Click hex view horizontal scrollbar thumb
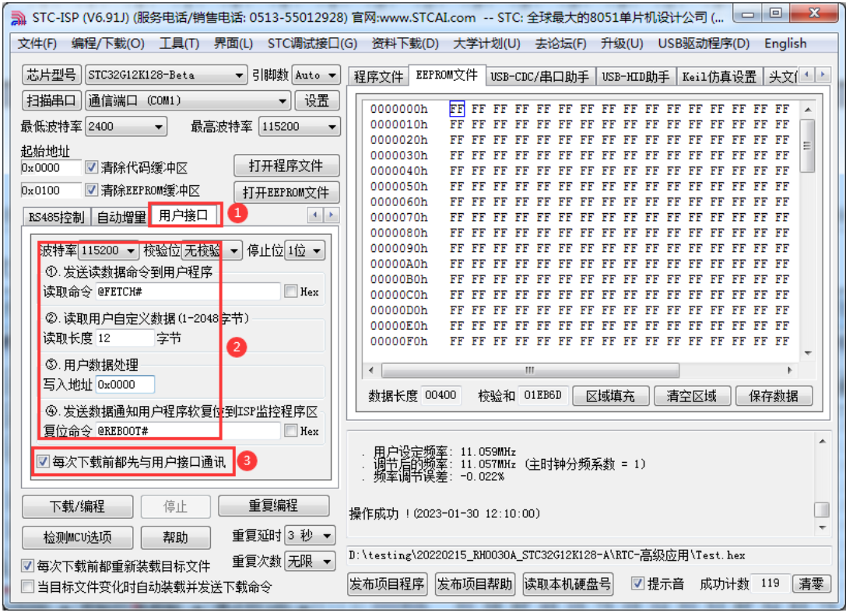Image resolution: width=853 pixels, height=616 pixels. [x=531, y=370]
